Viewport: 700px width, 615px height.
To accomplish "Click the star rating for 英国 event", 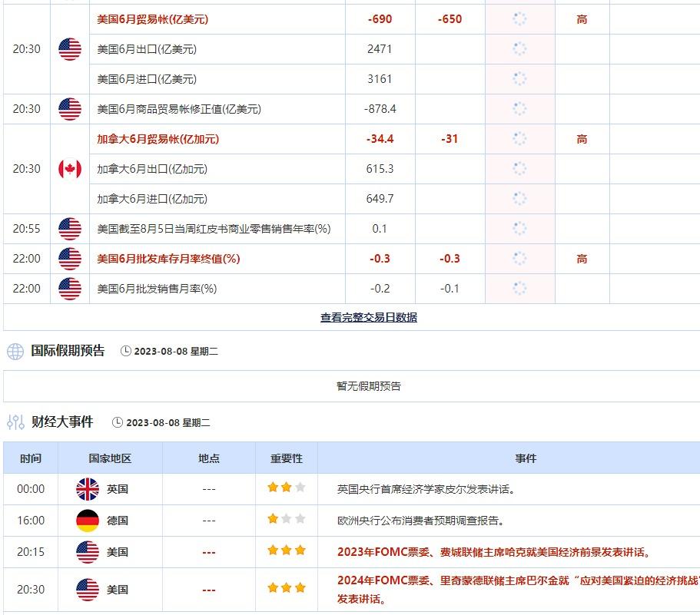I will point(286,488).
